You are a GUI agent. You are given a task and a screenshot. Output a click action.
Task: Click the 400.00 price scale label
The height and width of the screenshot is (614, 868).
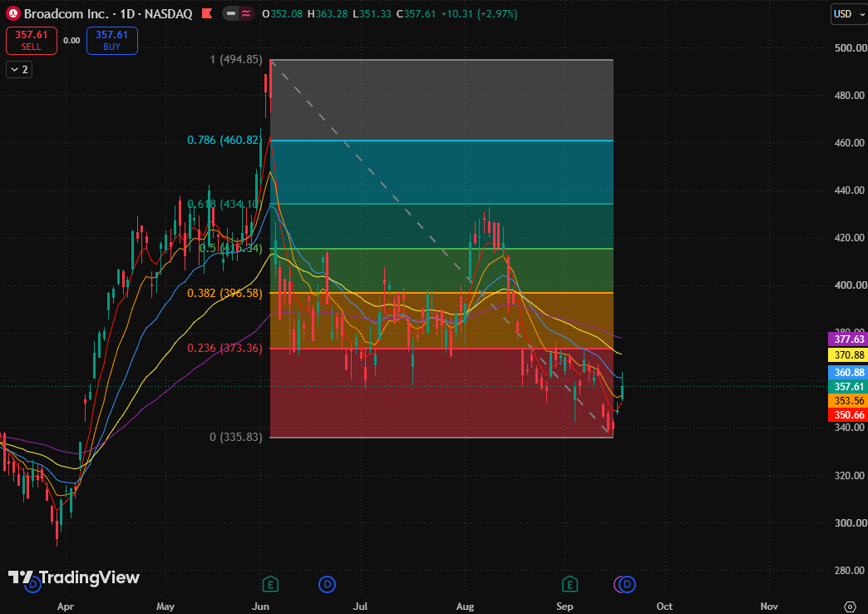(x=851, y=285)
